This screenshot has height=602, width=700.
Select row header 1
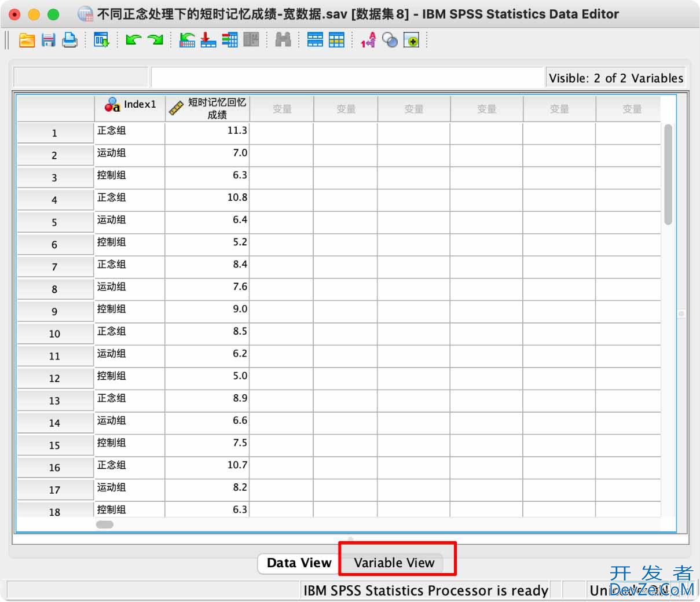54,133
